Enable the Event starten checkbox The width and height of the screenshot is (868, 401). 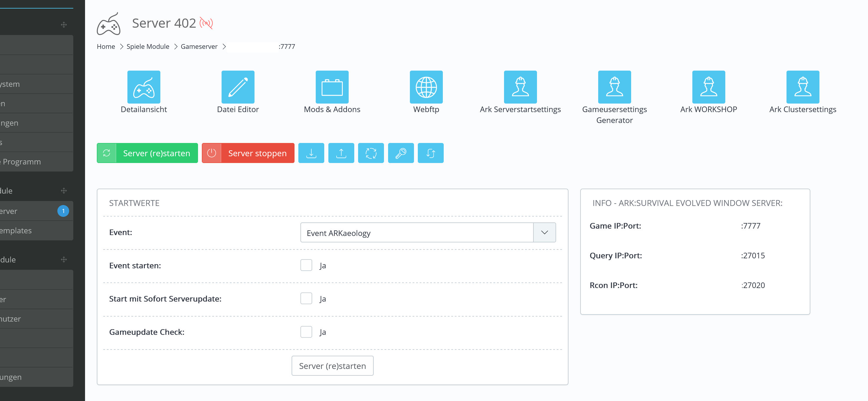pyautogui.click(x=306, y=265)
